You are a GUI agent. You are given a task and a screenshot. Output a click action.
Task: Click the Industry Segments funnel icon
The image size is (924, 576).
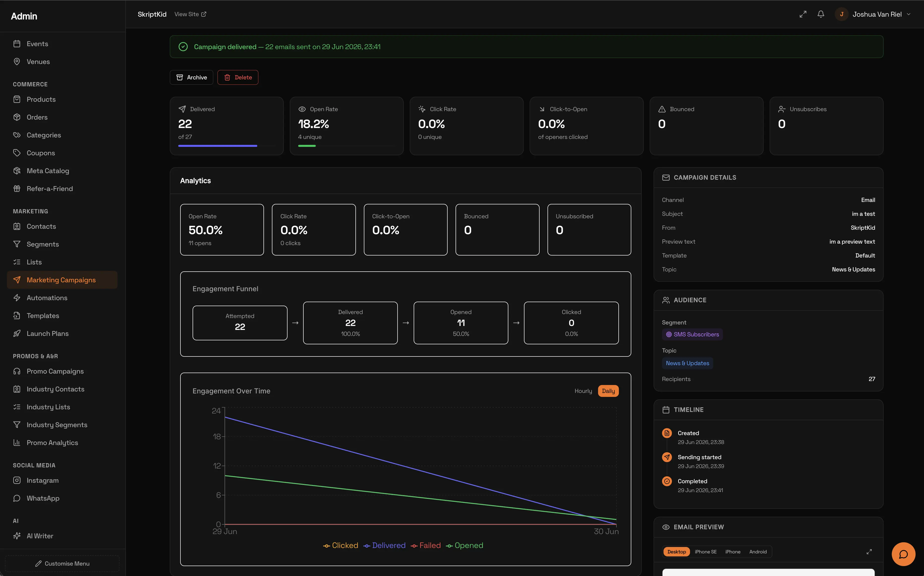(x=17, y=425)
